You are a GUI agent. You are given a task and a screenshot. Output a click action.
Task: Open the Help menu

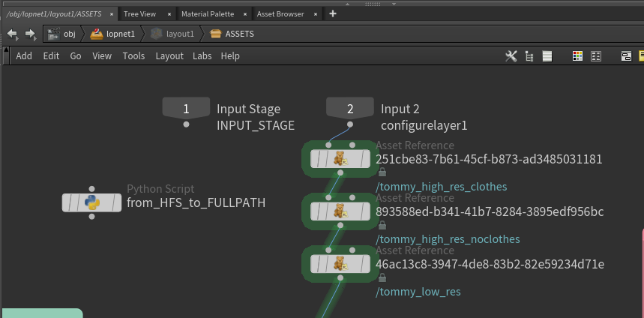230,56
